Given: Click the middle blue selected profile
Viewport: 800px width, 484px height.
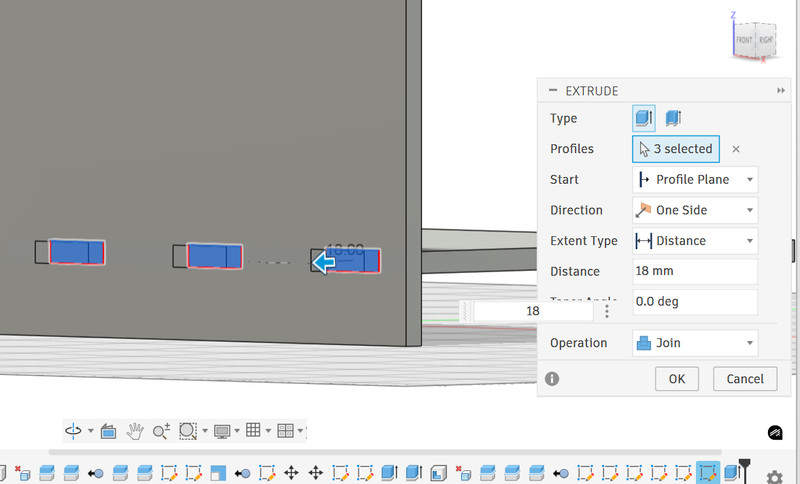Looking at the screenshot, I should 215,256.
